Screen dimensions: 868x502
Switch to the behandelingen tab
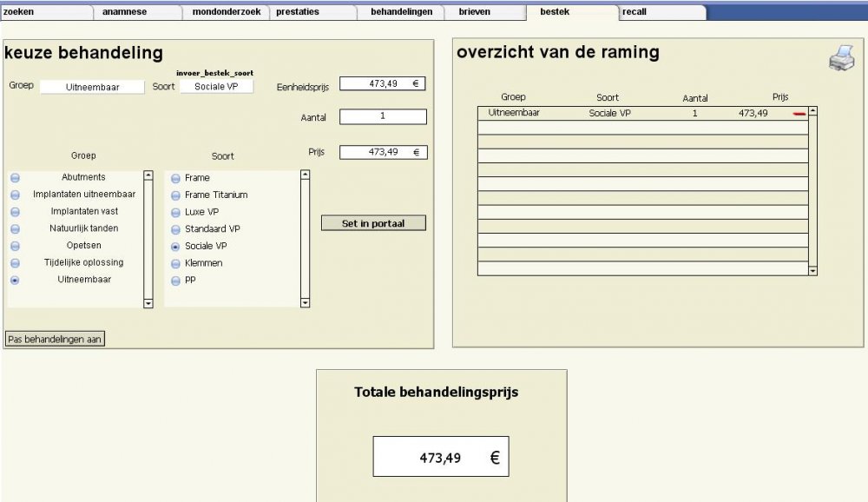[x=401, y=11]
